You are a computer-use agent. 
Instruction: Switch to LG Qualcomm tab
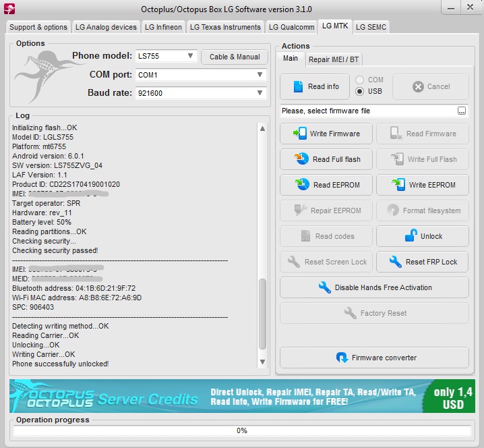pyautogui.click(x=291, y=27)
